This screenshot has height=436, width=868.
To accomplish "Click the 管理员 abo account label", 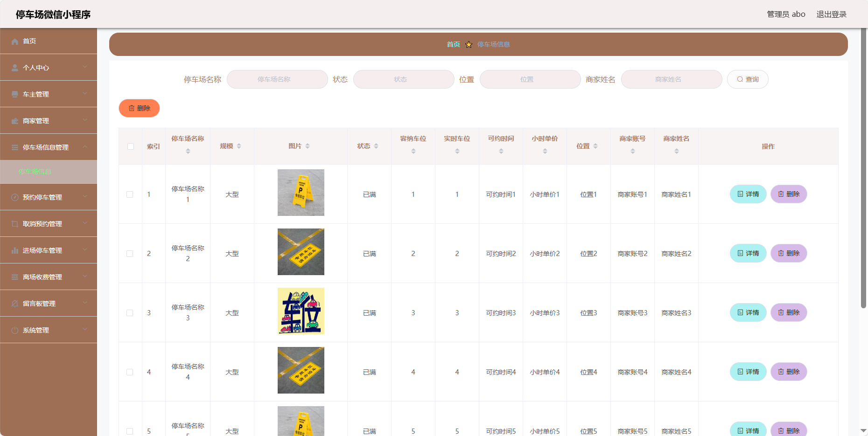I will [x=786, y=14].
